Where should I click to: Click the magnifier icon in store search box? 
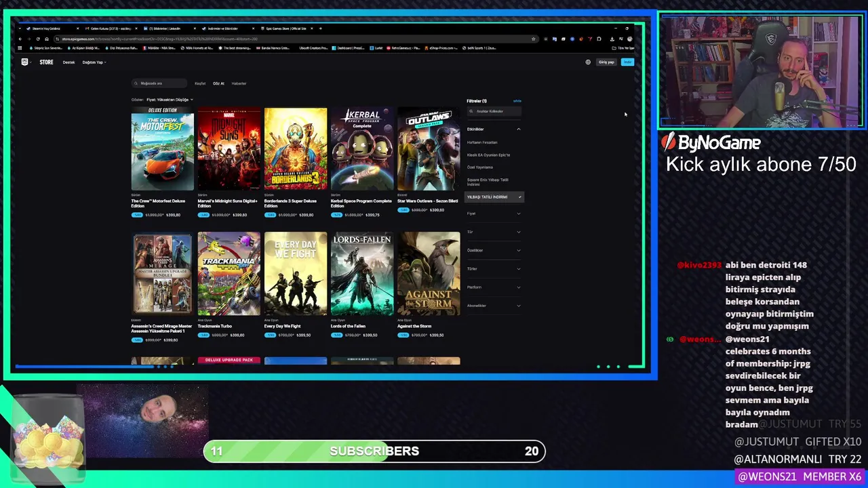pos(137,83)
